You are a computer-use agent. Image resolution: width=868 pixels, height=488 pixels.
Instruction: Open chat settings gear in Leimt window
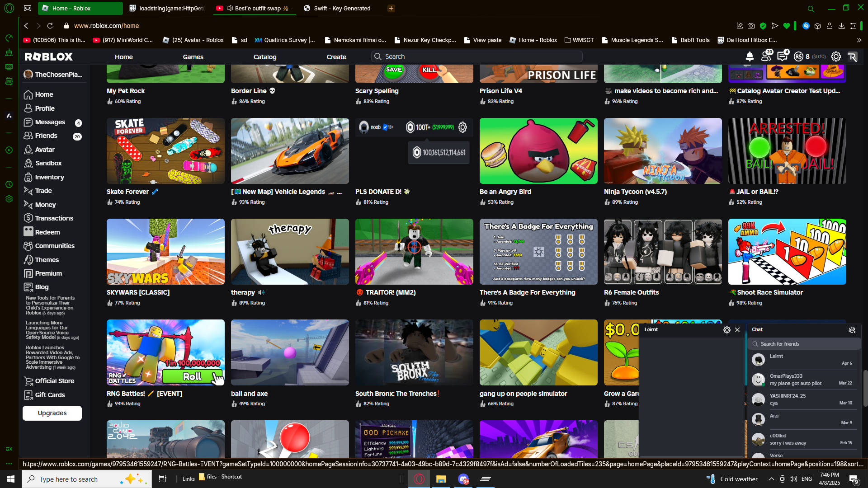[x=726, y=330]
